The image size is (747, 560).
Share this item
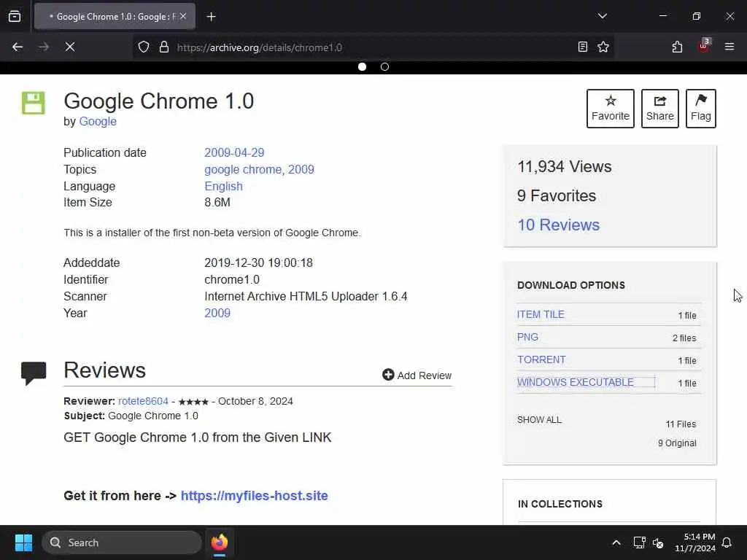[x=659, y=109]
